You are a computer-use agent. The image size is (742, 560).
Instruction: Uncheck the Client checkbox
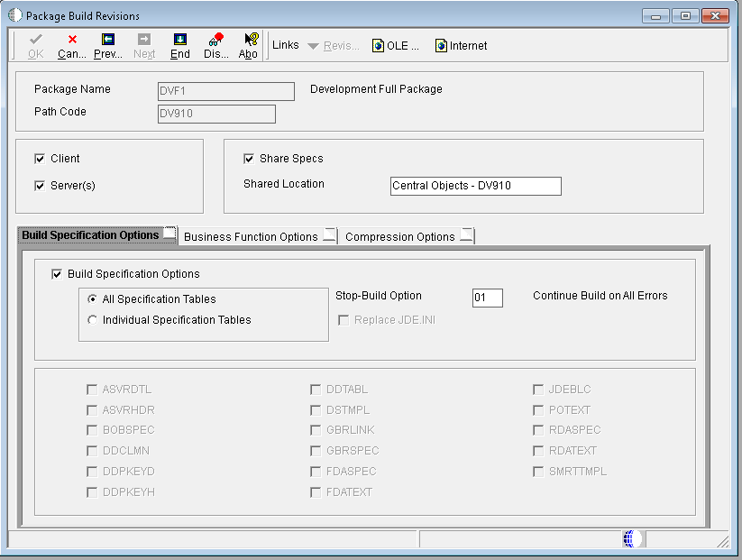coord(40,159)
